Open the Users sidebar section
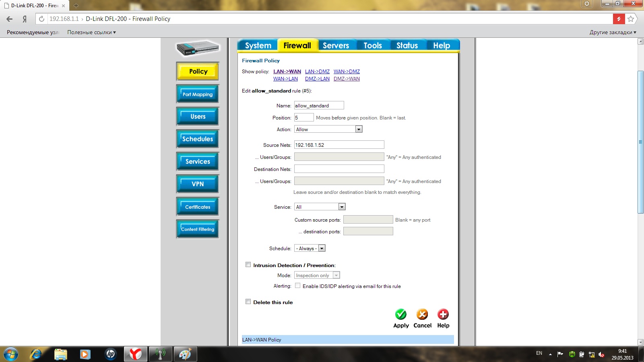 pyautogui.click(x=198, y=117)
